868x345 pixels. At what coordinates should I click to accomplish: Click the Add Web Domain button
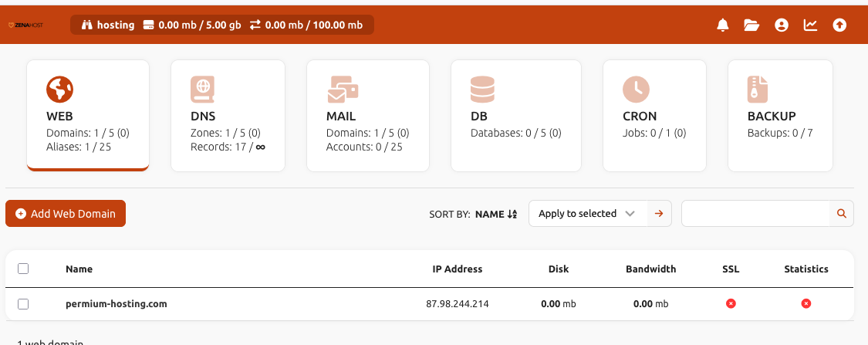pos(66,214)
